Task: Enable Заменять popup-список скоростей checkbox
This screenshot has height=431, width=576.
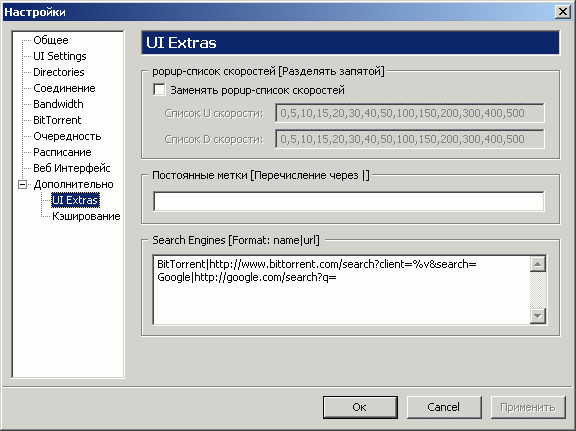Action: click(x=159, y=90)
